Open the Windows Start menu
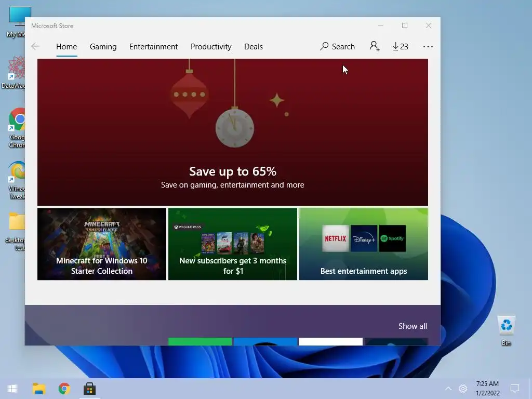Image resolution: width=532 pixels, height=399 pixels. click(12, 389)
